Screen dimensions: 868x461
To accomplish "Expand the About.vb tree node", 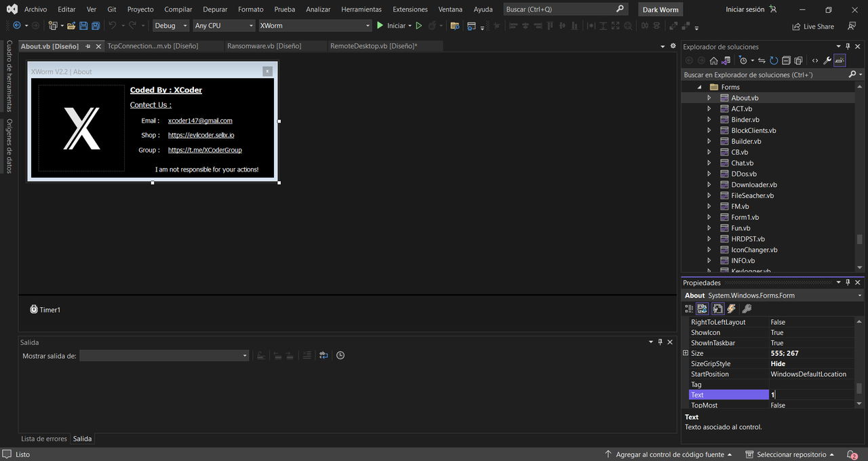I will pos(709,98).
